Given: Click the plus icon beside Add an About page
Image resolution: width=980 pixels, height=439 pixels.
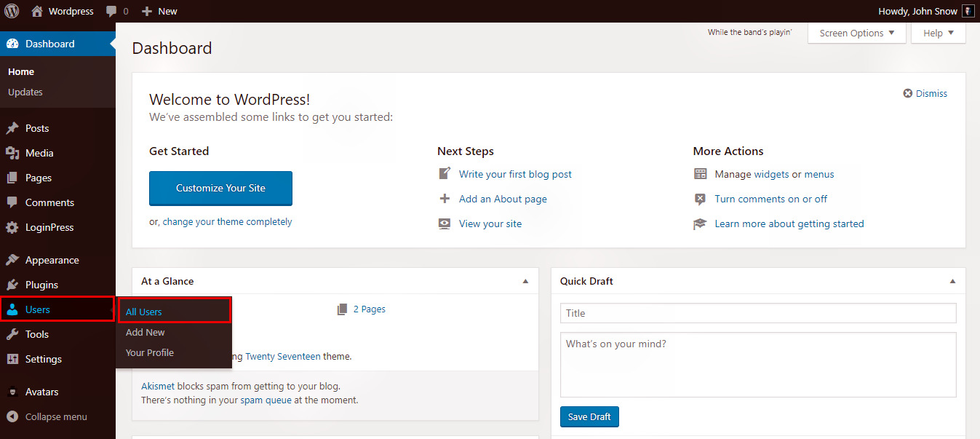Looking at the screenshot, I should pos(445,199).
